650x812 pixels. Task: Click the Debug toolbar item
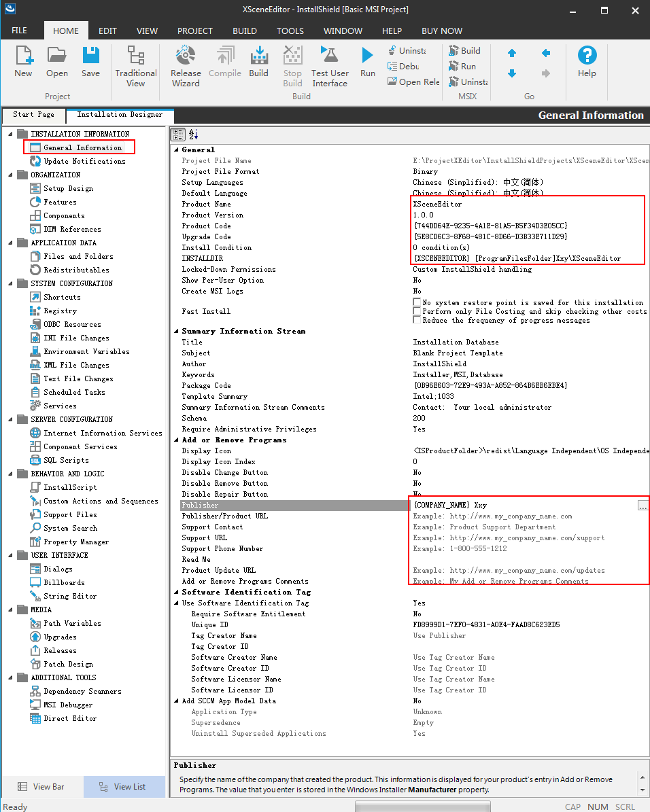(403, 67)
